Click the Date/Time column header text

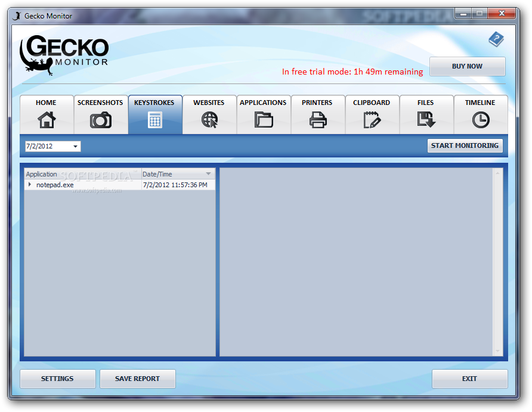click(157, 174)
